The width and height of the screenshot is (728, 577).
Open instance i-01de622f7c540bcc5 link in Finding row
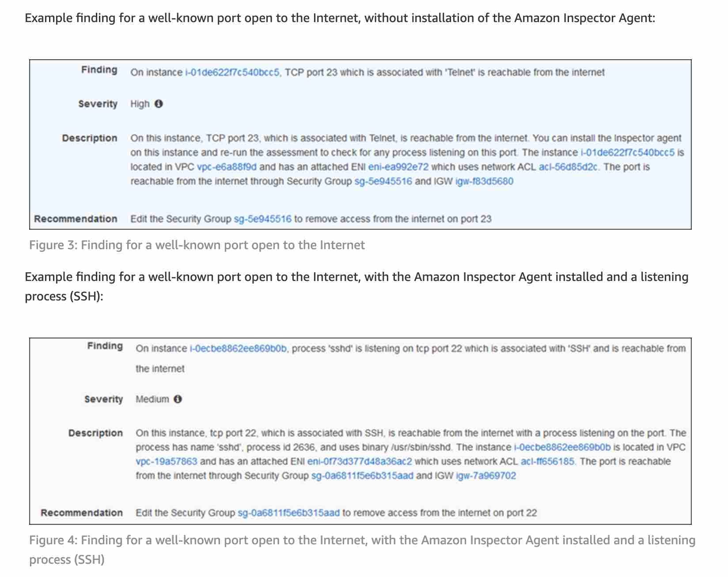coord(232,72)
